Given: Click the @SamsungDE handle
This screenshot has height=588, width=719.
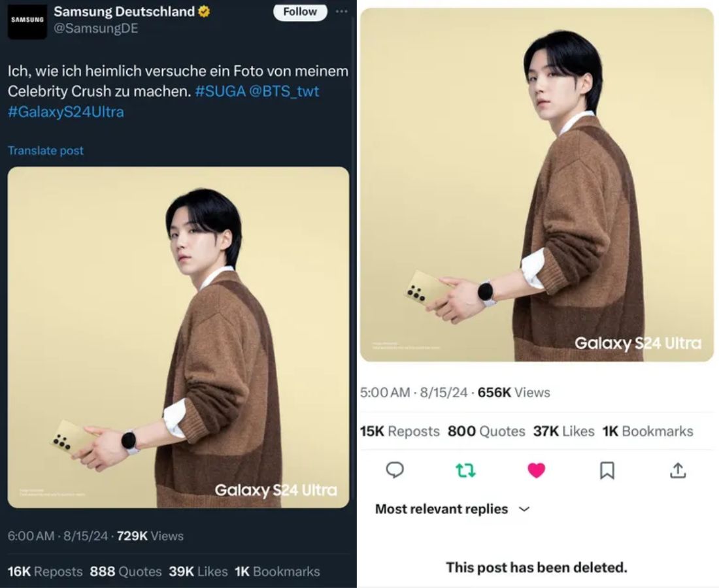Looking at the screenshot, I should 95,29.
